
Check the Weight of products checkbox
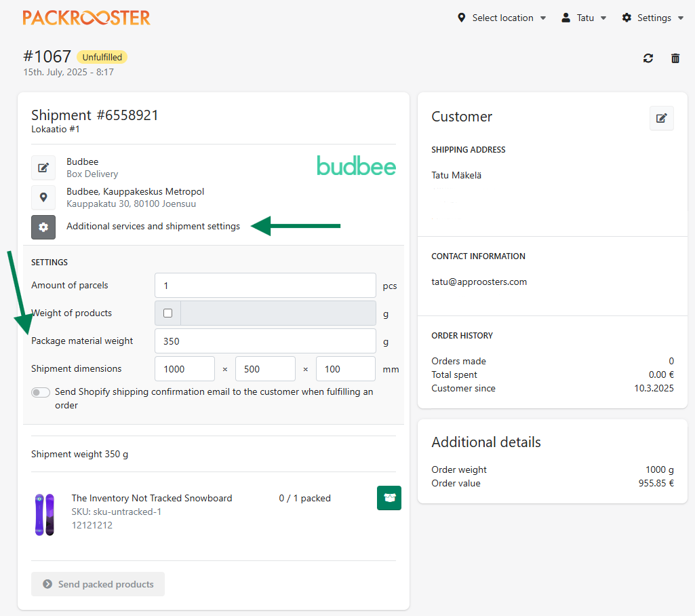(167, 313)
